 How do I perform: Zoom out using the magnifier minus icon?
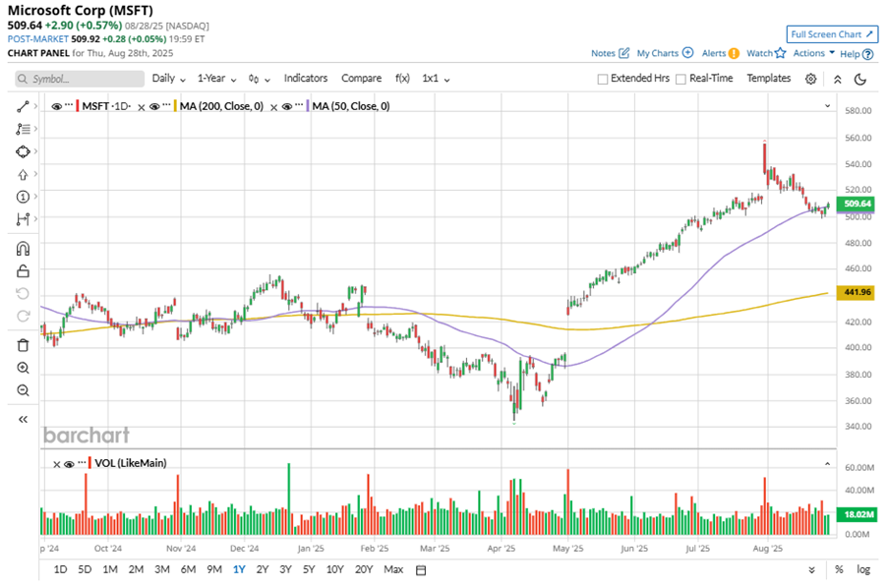click(x=23, y=390)
